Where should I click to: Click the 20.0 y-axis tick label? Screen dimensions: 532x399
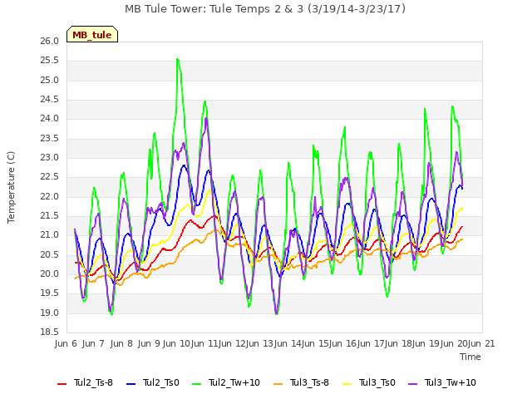tap(50, 273)
